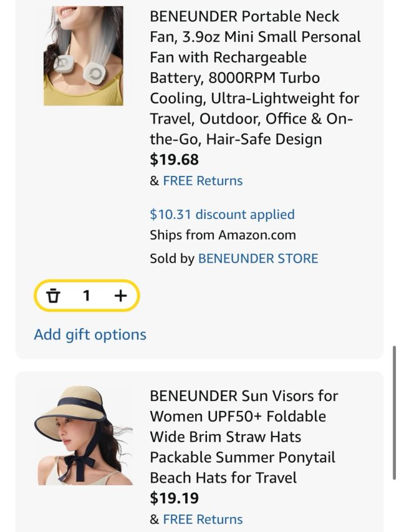Image resolution: width=399 pixels, height=532 pixels.
Task: View the $10.31 discount applied details
Action: (222, 215)
